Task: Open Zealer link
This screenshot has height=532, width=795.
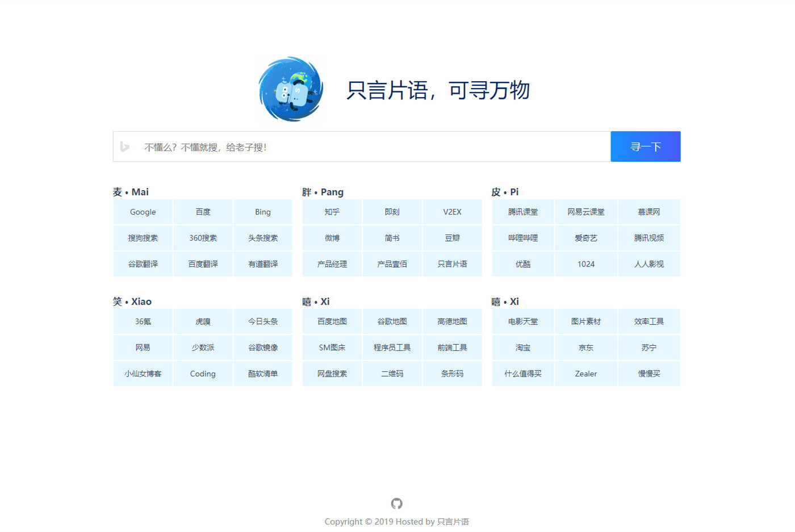Action: click(x=586, y=374)
